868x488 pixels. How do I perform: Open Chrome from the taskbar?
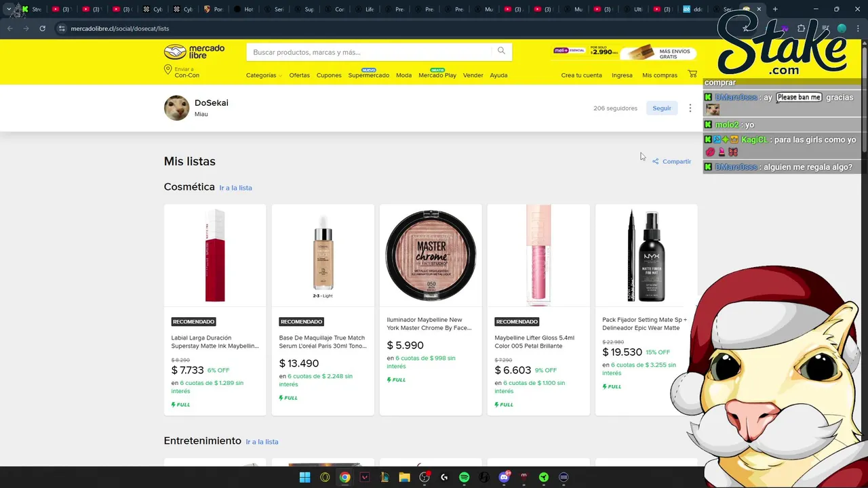coord(344,477)
